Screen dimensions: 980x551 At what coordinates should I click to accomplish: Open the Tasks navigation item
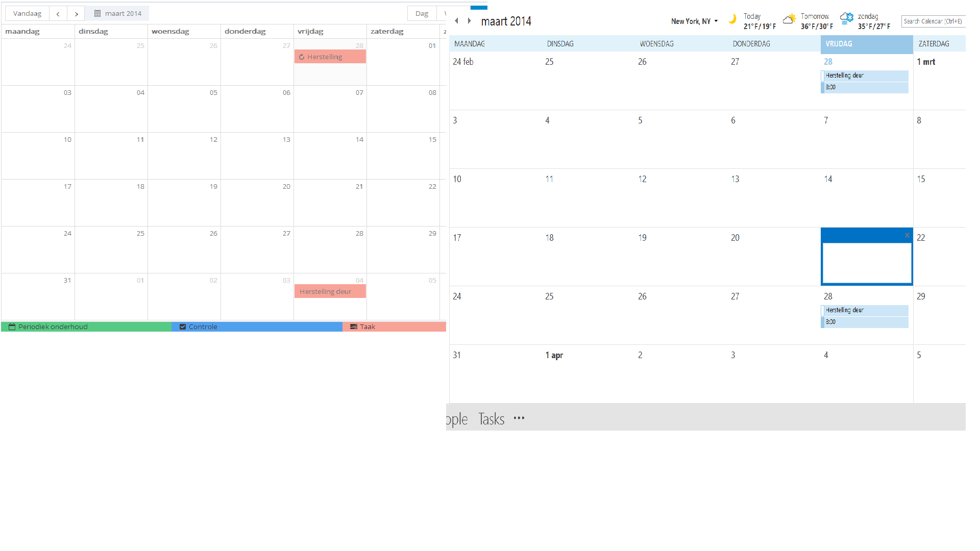[x=491, y=419]
